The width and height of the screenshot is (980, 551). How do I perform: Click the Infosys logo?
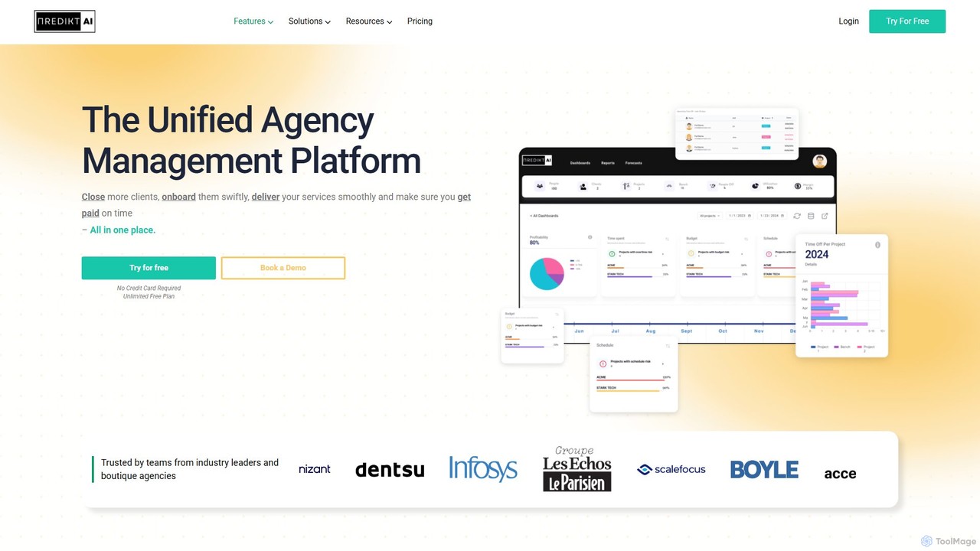pyautogui.click(x=483, y=468)
